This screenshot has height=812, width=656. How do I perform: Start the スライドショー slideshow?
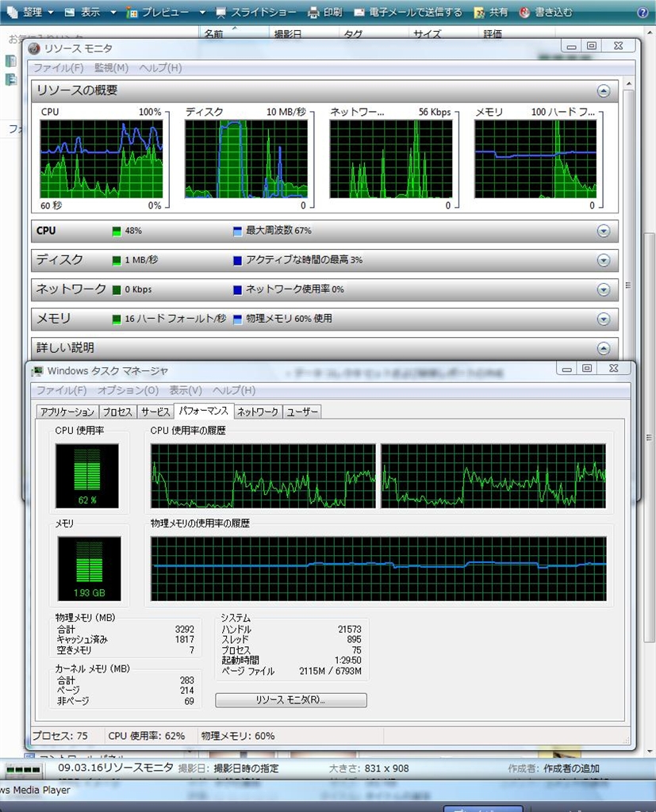[x=256, y=12]
